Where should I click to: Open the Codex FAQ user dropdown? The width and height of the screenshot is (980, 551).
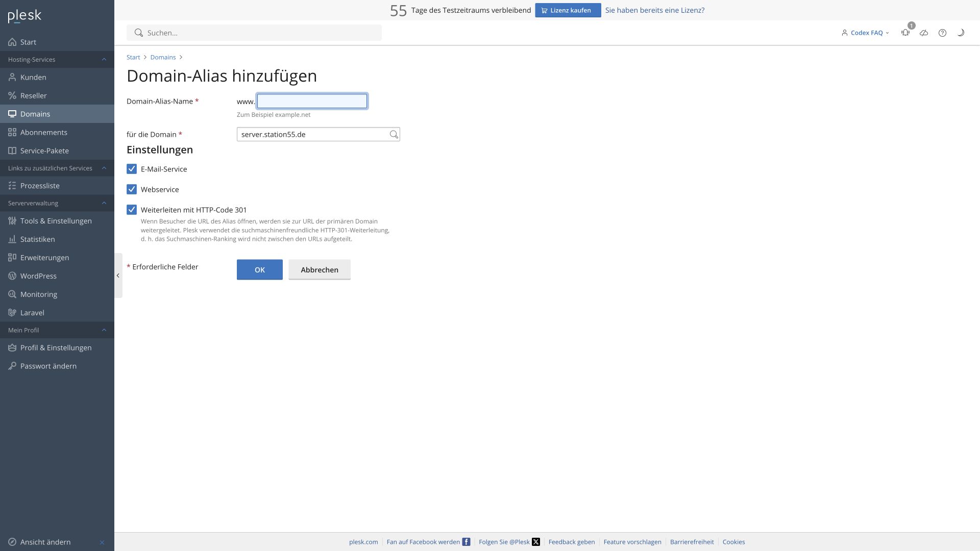[x=865, y=33]
